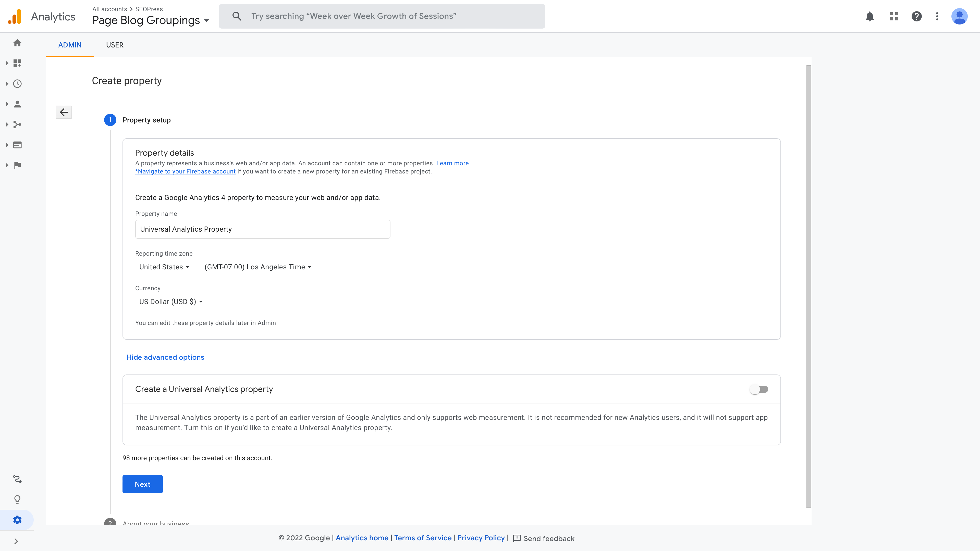Image resolution: width=980 pixels, height=551 pixels.
Task: Click the search bar field
Action: (x=382, y=16)
